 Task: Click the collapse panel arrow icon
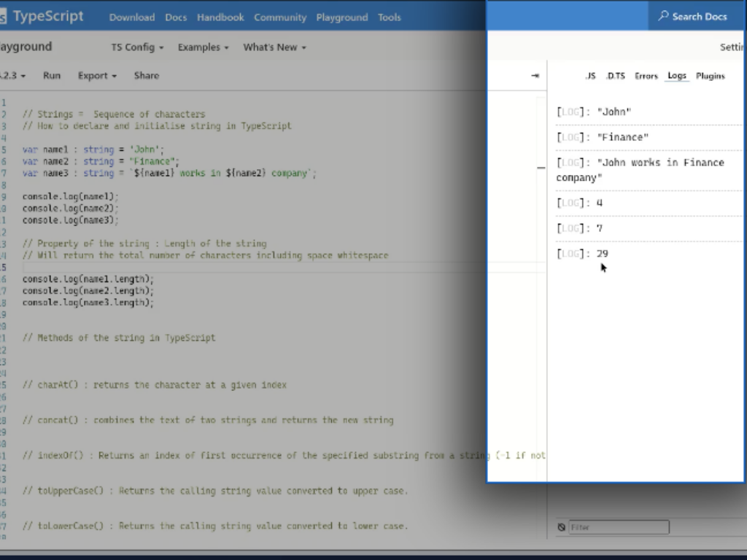point(535,75)
